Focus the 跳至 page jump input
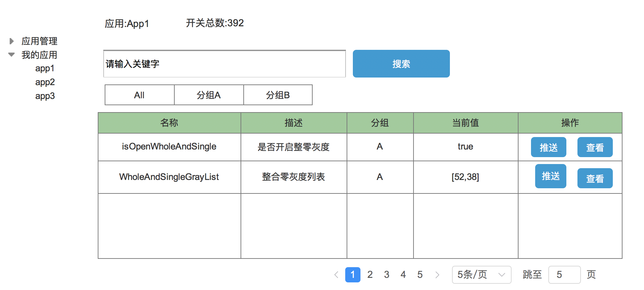 point(565,275)
